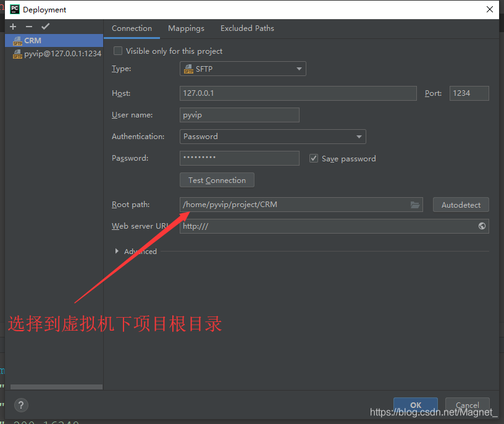Select the CRM server entry
Viewport: 504px width, 424px height.
(x=54, y=41)
